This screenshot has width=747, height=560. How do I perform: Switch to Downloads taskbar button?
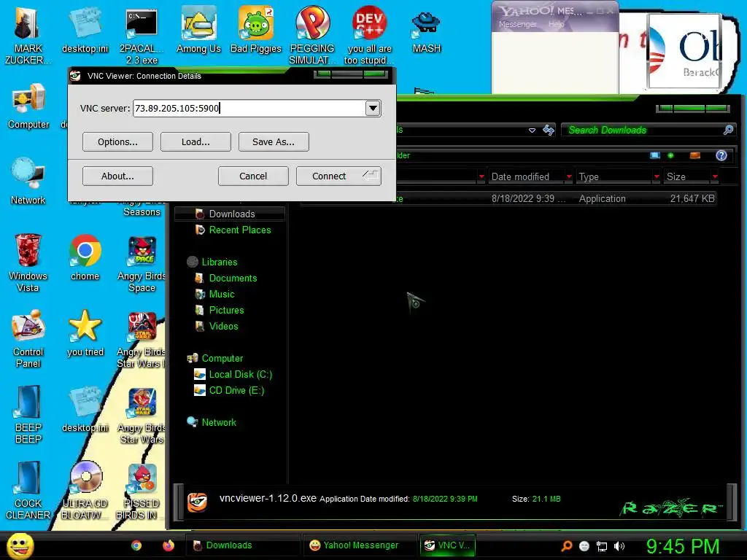(x=242, y=545)
